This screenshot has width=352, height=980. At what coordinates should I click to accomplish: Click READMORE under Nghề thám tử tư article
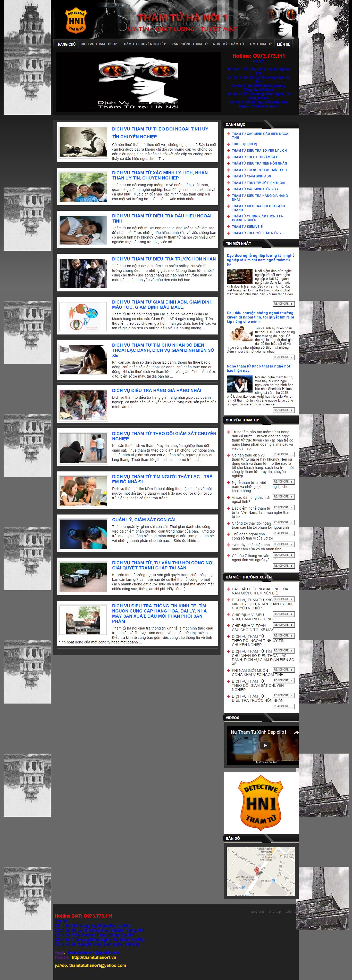pyautogui.click(x=283, y=410)
